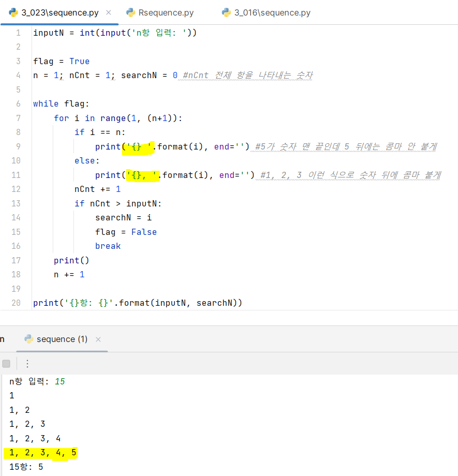Click Python icon on sequence (1) tab
The height and width of the screenshot is (476, 458).
pos(29,339)
